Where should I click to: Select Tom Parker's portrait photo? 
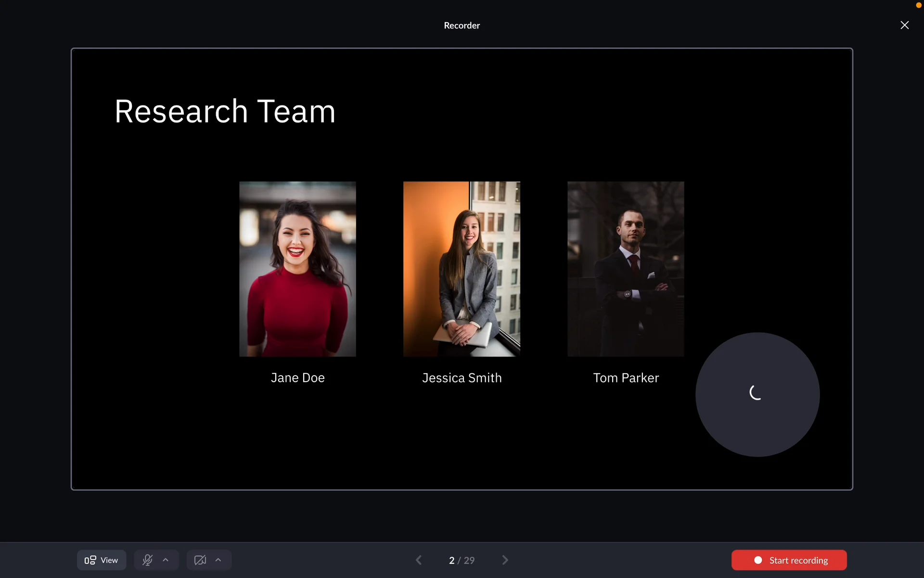(626, 269)
